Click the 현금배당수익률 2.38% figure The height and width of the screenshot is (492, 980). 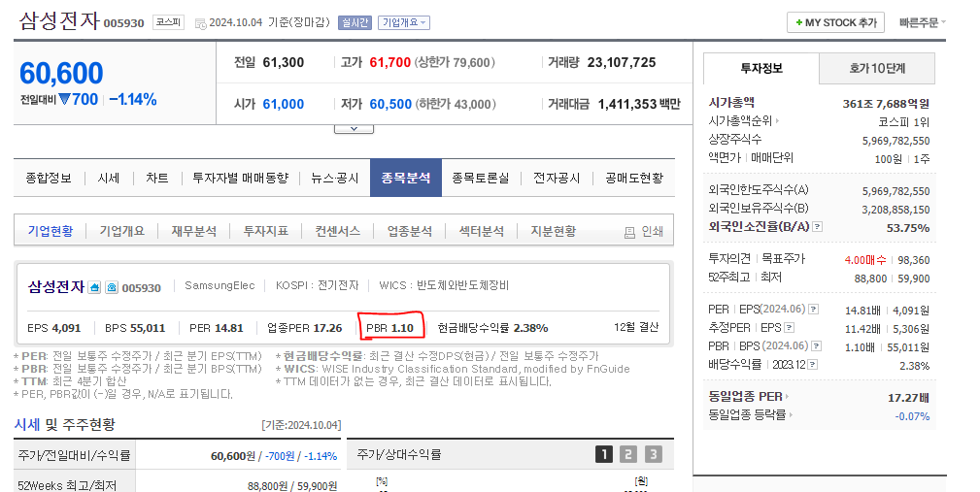(x=492, y=328)
